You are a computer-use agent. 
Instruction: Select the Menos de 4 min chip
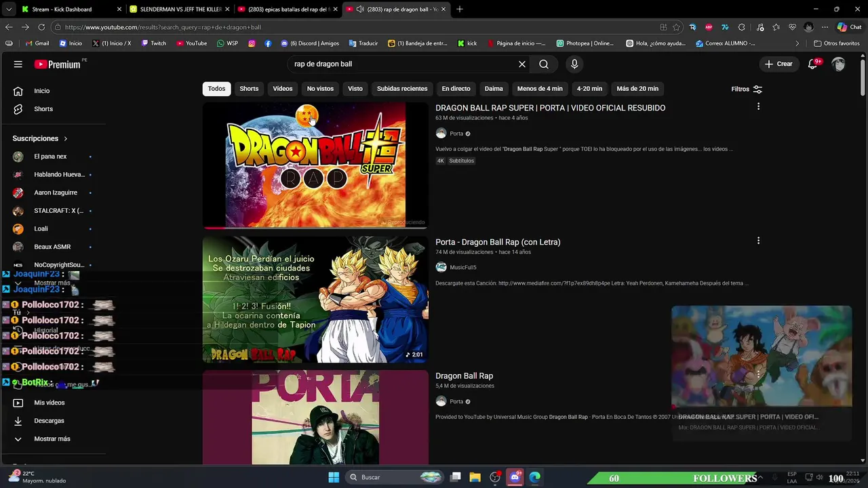click(x=540, y=89)
